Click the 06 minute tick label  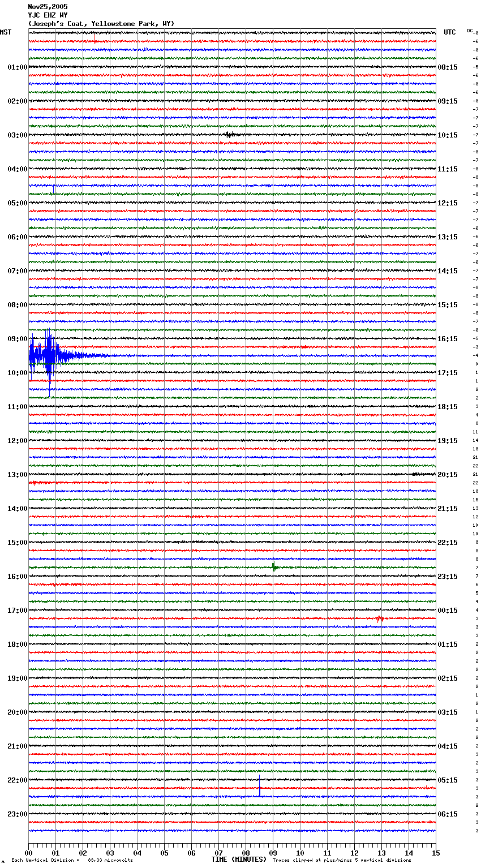click(191, 853)
